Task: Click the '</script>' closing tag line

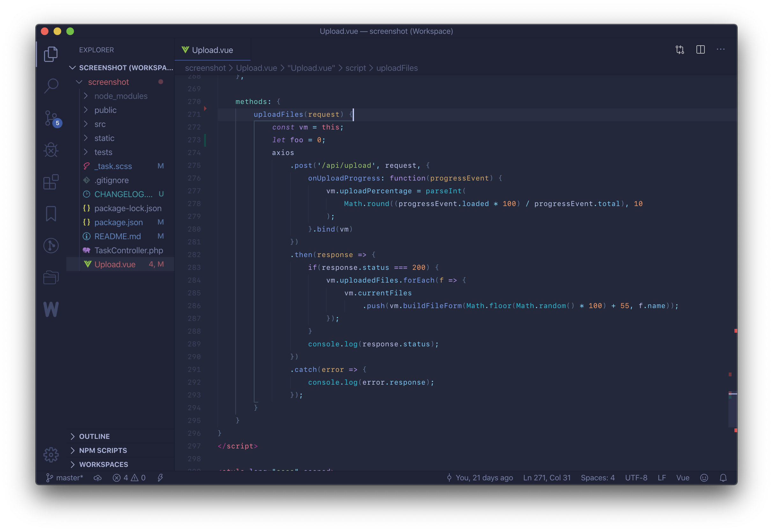Action: (238, 446)
